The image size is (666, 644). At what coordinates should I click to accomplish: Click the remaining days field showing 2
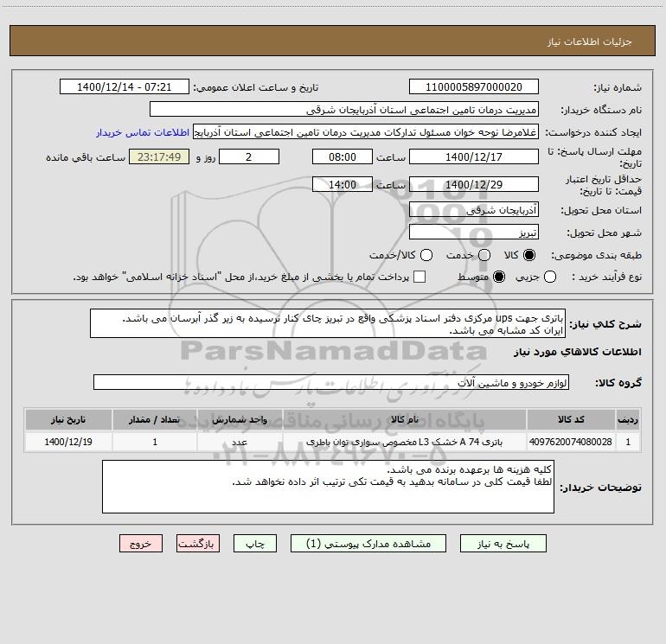click(x=249, y=156)
